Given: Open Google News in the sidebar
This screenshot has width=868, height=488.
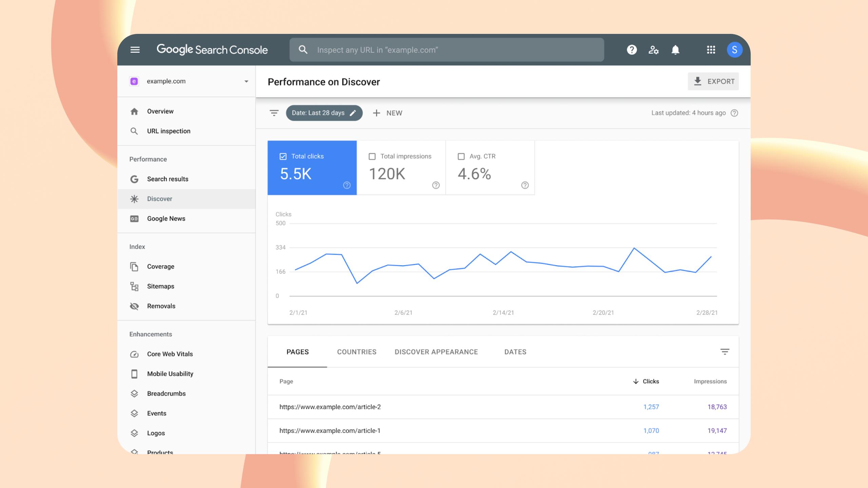Looking at the screenshot, I should coord(166,219).
